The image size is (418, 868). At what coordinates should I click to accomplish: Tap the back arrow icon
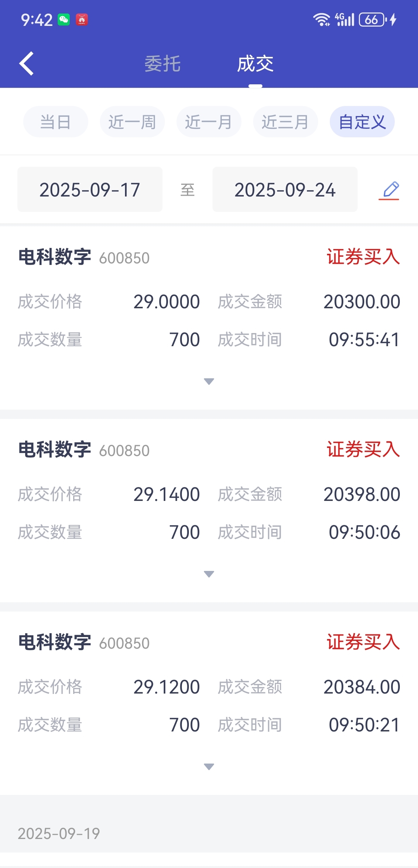point(27,63)
